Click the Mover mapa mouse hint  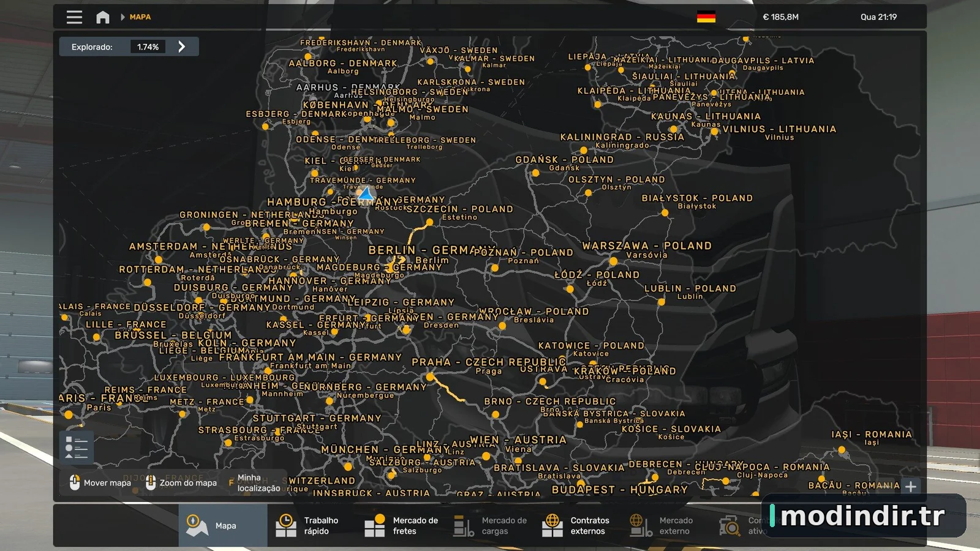click(x=100, y=483)
